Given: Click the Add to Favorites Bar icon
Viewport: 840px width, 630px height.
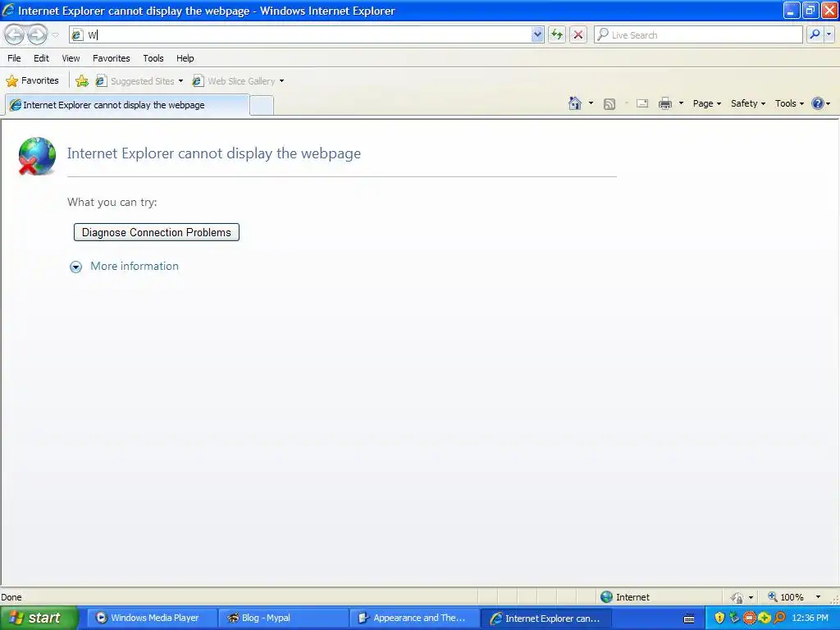Looking at the screenshot, I should [82, 81].
